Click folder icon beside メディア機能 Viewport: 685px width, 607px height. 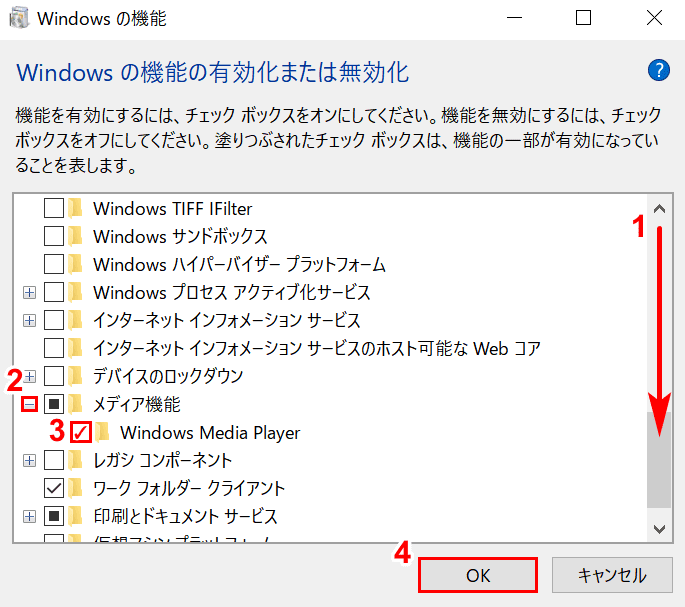[x=76, y=404]
